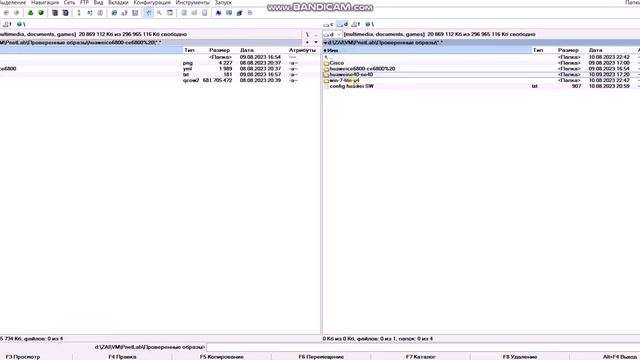Select drive f button in left panel
The image size is (640, 360).
(7, 24)
